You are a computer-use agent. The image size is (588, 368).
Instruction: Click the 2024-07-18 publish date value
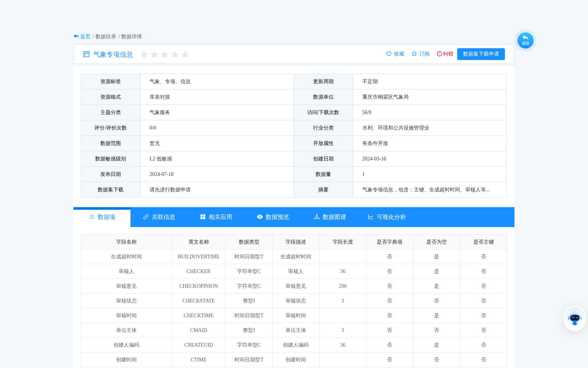(162, 174)
